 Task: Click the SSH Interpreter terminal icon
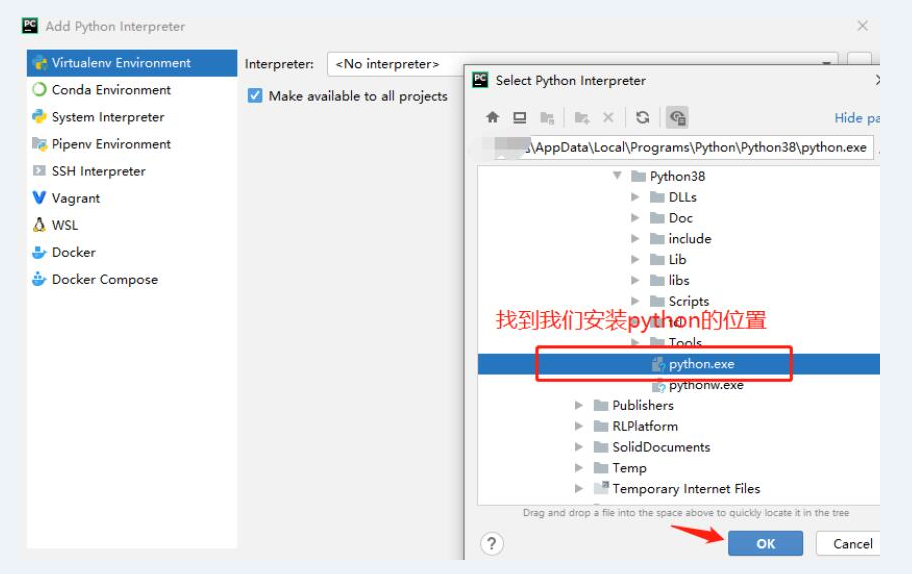pyautogui.click(x=39, y=171)
